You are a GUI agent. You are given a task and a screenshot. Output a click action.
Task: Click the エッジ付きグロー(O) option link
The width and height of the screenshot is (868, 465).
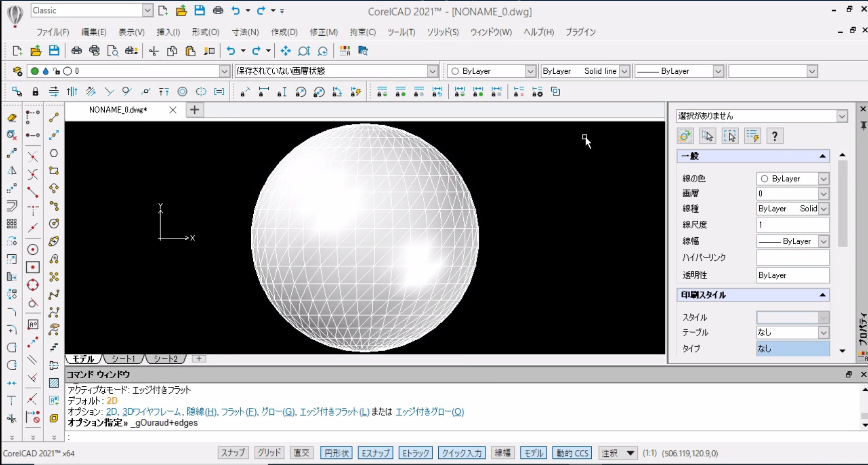[x=429, y=412]
